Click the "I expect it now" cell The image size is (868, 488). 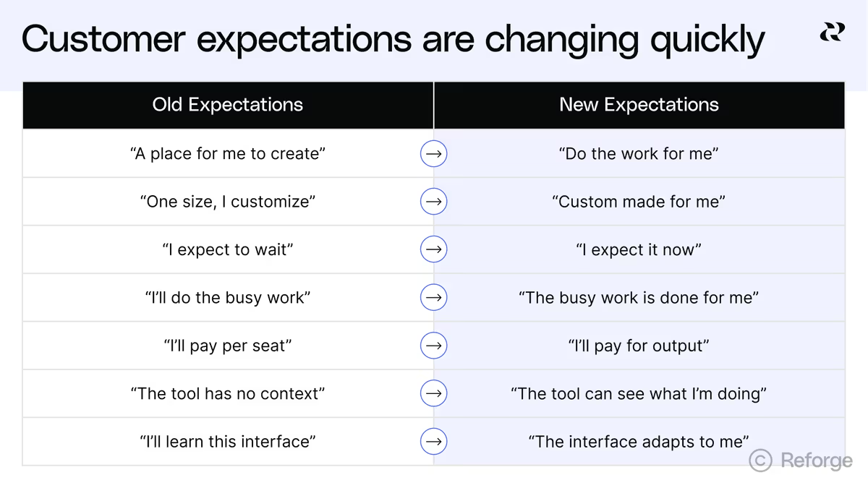click(x=639, y=249)
